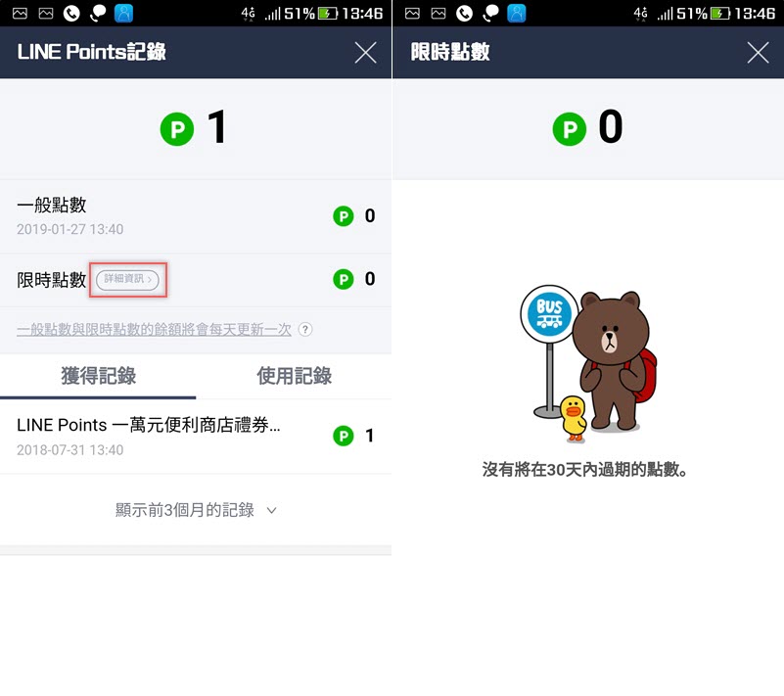Tap the green P icon on 限時點數 page
The width and height of the screenshot is (784, 696).
(x=570, y=129)
